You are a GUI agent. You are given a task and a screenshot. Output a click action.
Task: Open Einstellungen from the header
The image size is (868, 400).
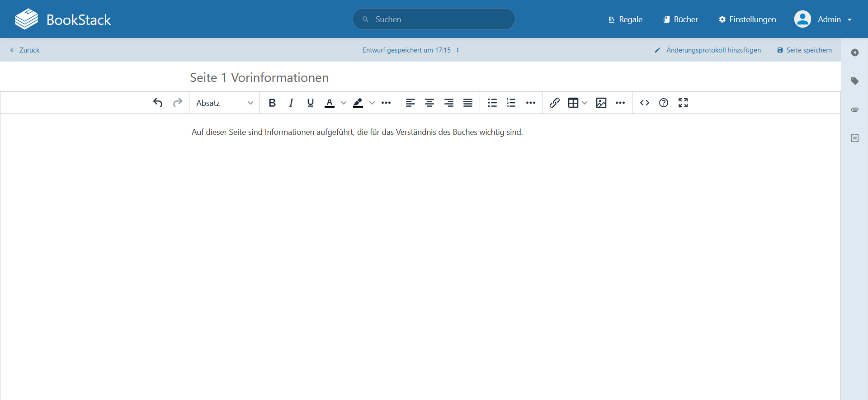(747, 19)
